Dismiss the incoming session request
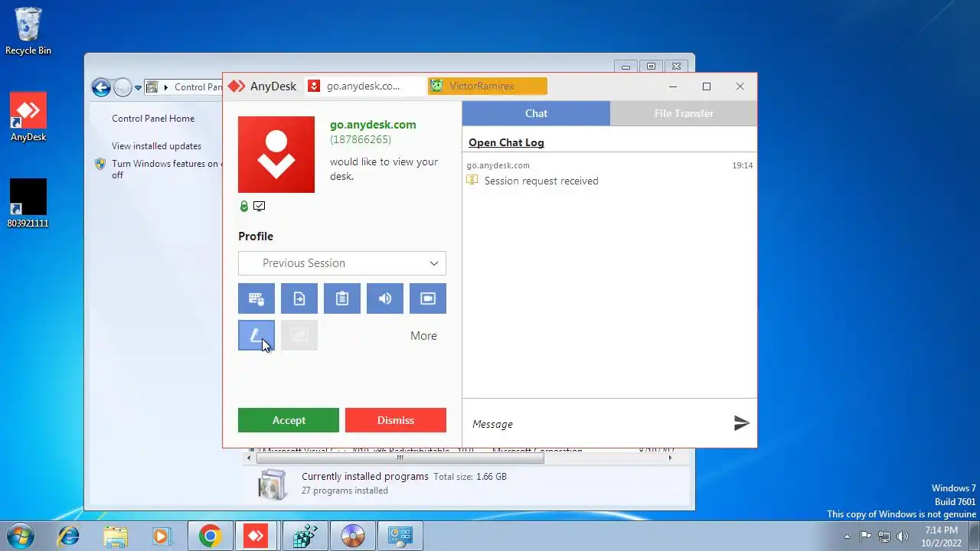The height and width of the screenshot is (551, 980). tap(396, 420)
